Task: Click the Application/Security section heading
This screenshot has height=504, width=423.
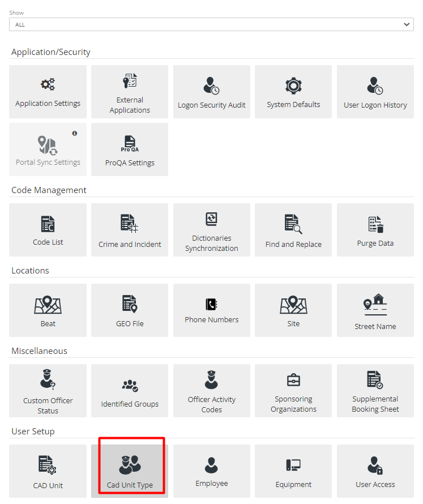Action: tap(51, 52)
